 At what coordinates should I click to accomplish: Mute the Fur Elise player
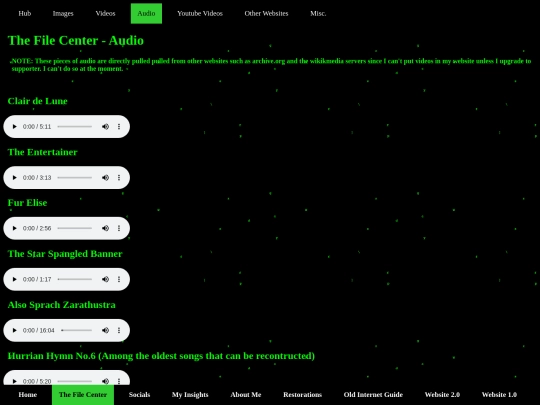[x=105, y=228]
